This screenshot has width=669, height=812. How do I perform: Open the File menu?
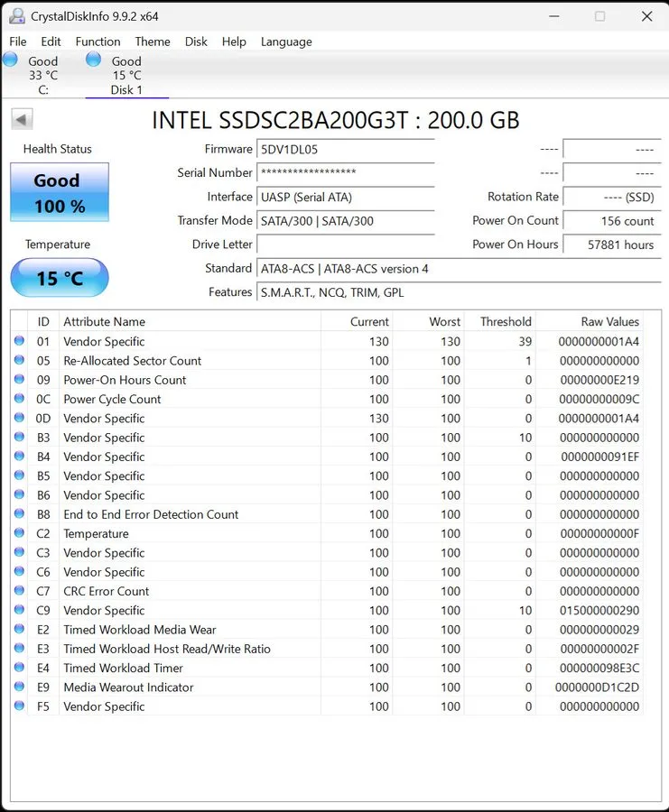(18, 42)
